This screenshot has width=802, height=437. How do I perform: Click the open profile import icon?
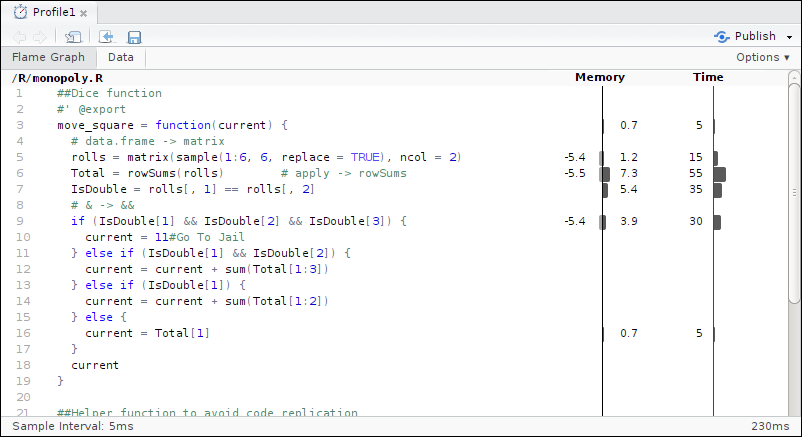[106, 37]
